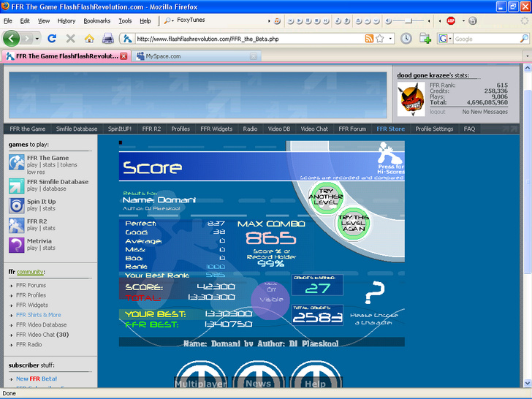Open the Adblock Plus dropdown arrow
This screenshot has height=399, width=532.
463,21
